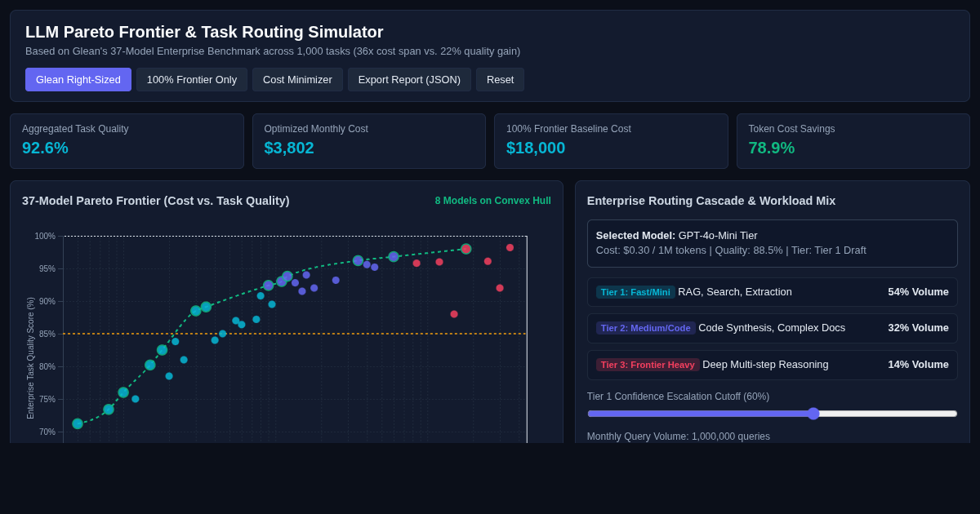
Task: Click the Code Synthesis, Complex Docs text
Action: [772, 328]
